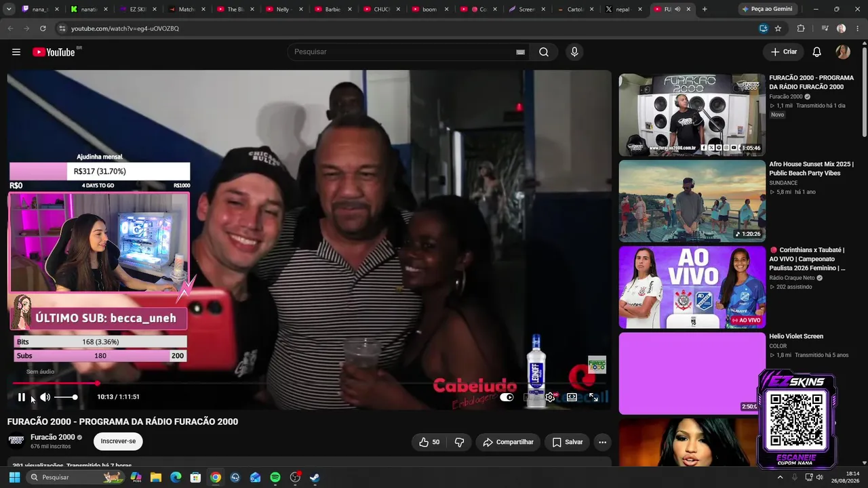Bookmark this page with the star icon
This screenshot has height=488, width=868.
(778, 28)
